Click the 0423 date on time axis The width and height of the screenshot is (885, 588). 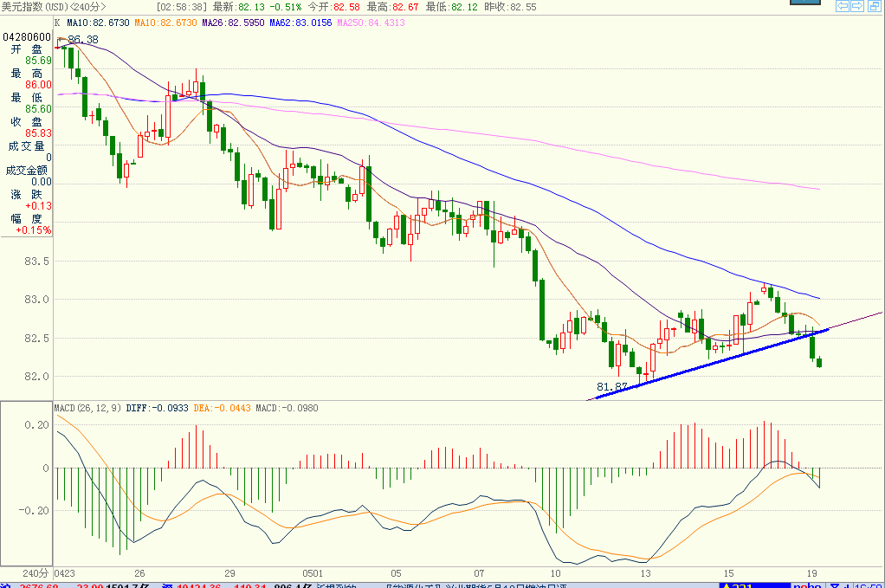click(64, 573)
